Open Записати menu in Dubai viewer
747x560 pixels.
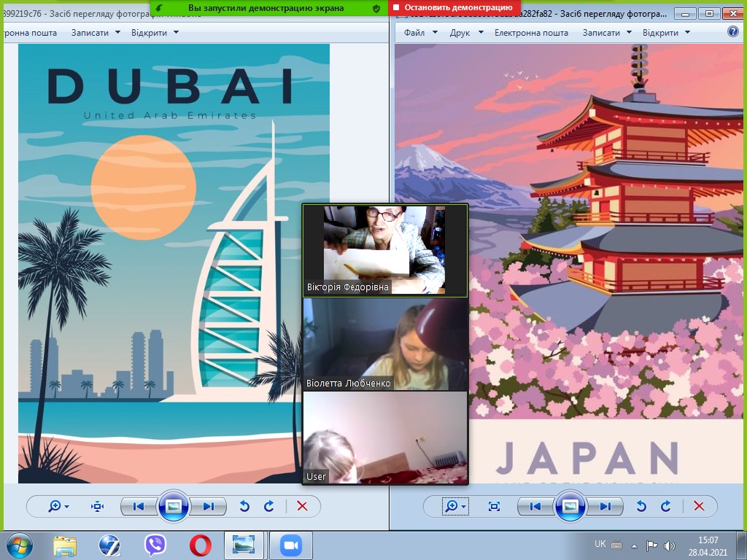[90, 32]
